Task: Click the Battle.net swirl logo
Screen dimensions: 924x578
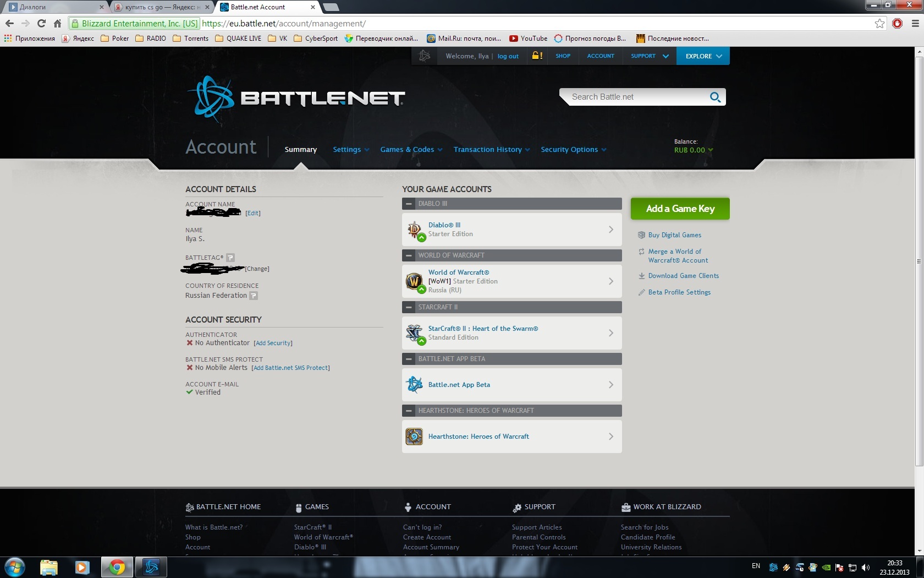Action: coord(211,99)
